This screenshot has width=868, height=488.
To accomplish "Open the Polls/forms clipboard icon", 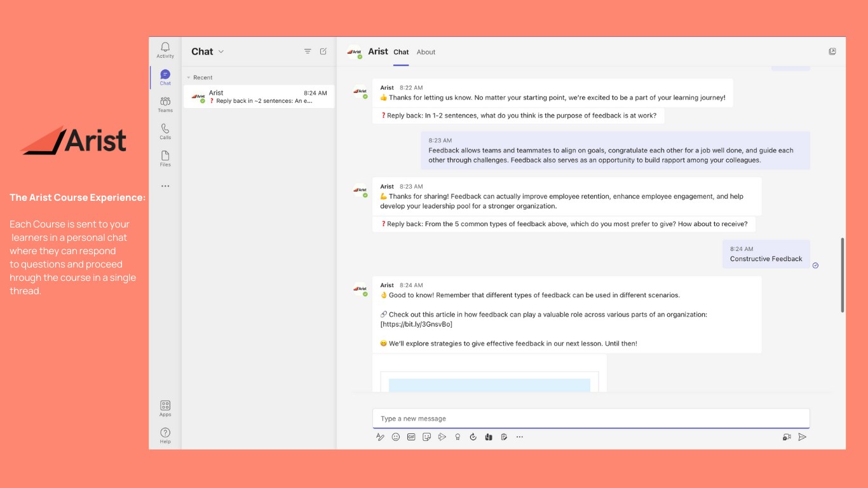I will coord(504,437).
